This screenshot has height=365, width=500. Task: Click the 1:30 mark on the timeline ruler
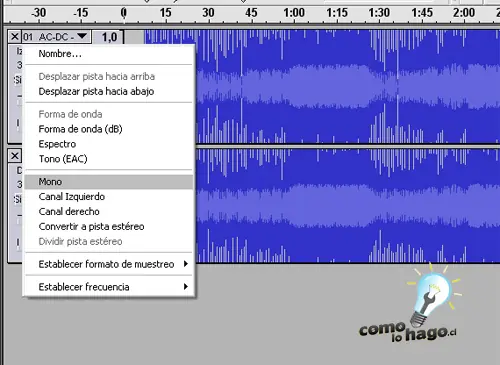tap(379, 13)
